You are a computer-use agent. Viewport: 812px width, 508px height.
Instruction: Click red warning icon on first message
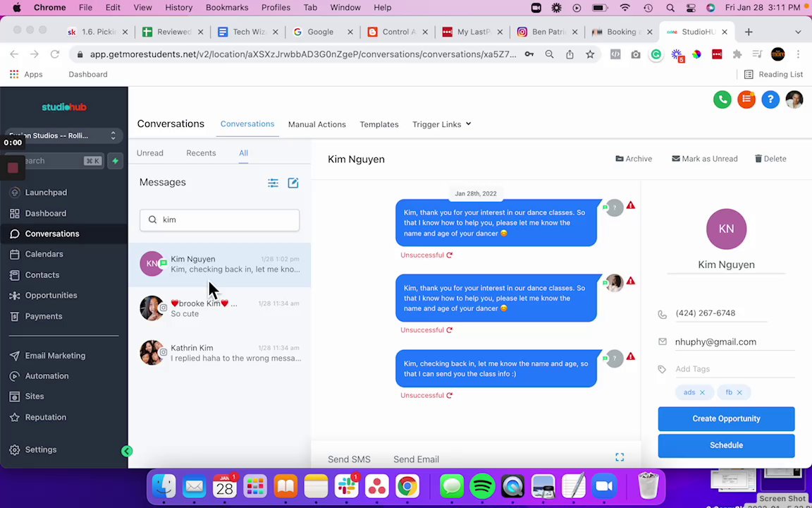630,205
